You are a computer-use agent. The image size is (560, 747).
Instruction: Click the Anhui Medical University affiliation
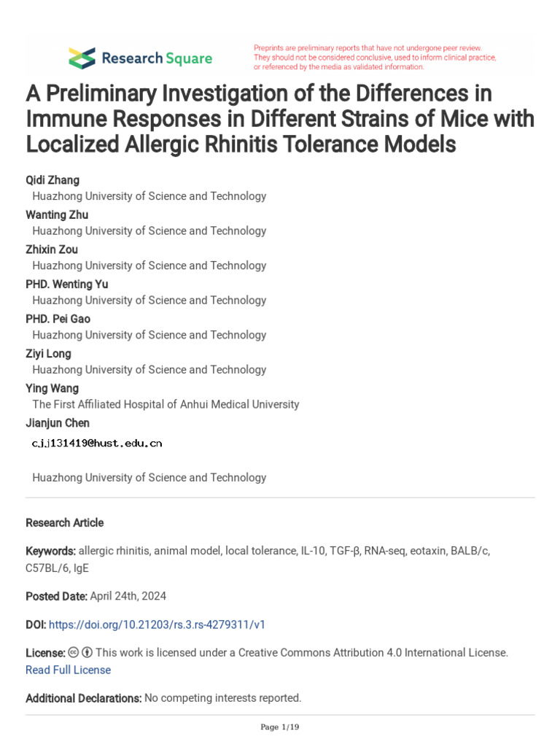point(166,404)
